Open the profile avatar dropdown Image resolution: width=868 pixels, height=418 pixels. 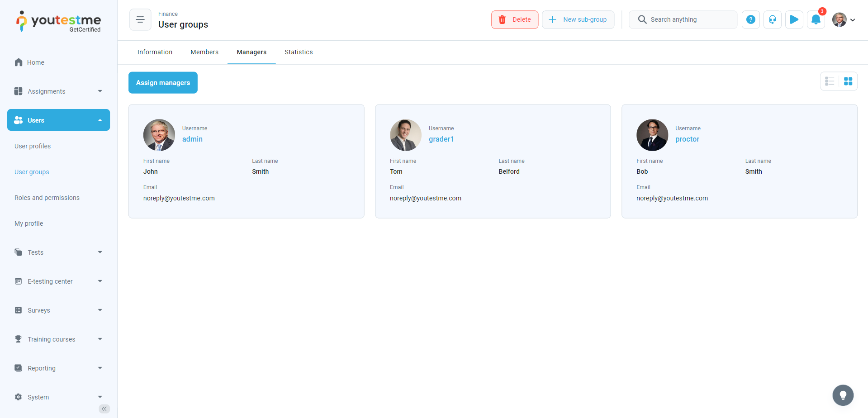tap(844, 19)
